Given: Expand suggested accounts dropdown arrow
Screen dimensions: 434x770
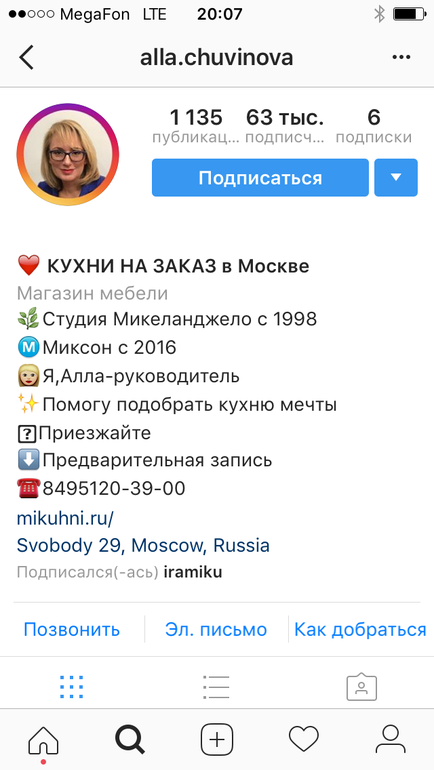Looking at the screenshot, I should pyautogui.click(x=396, y=177).
